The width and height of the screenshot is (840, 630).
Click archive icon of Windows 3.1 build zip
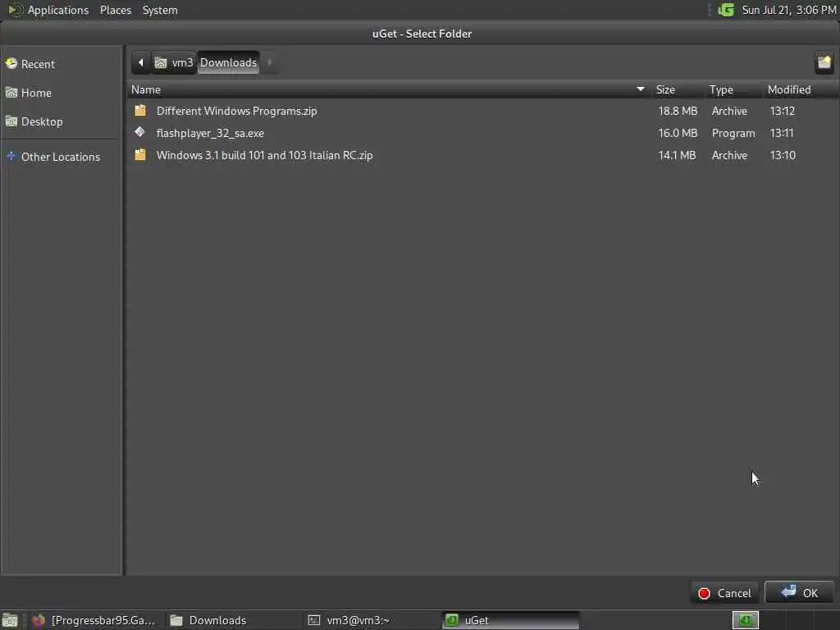click(140, 155)
